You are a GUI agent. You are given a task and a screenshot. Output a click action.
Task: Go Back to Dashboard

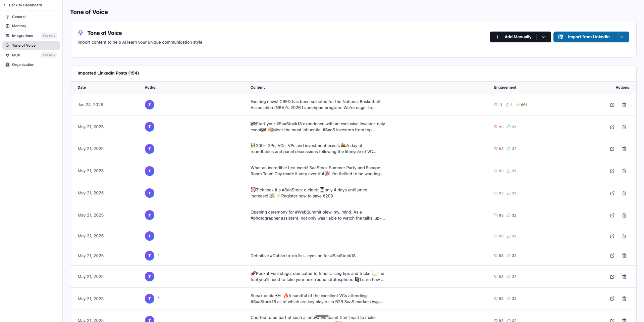point(23,5)
